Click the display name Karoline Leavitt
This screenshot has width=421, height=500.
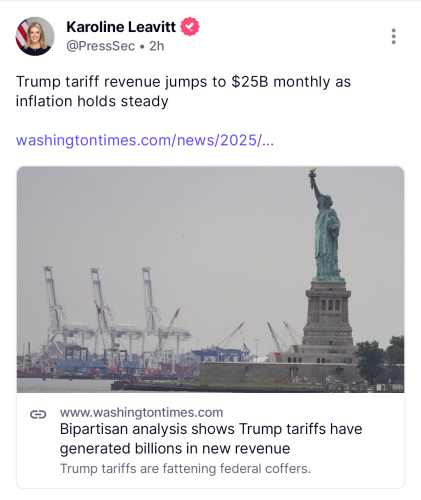(x=121, y=27)
